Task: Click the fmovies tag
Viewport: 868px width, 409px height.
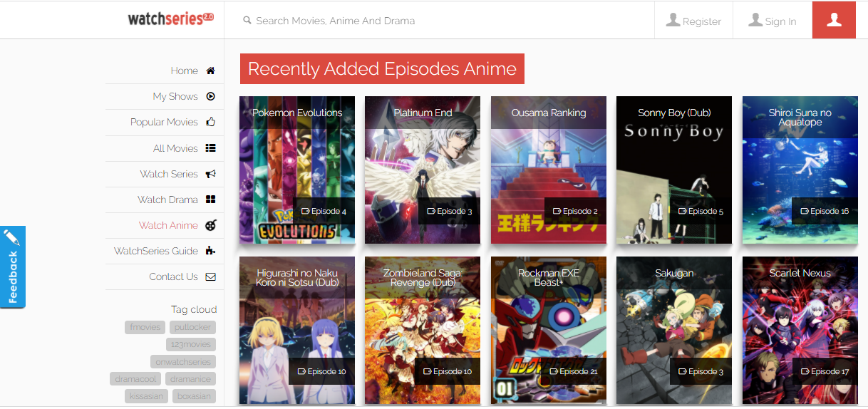Action: pyautogui.click(x=145, y=327)
